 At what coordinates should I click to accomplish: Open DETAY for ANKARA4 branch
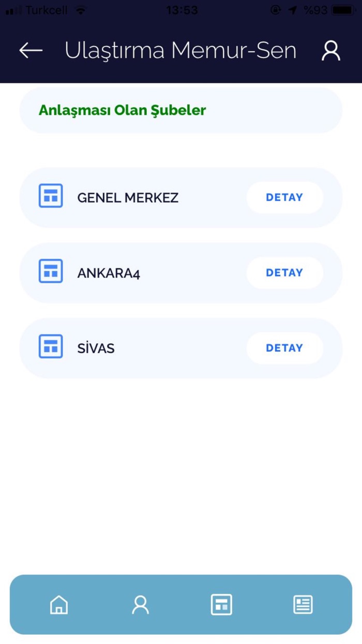pos(284,273)
